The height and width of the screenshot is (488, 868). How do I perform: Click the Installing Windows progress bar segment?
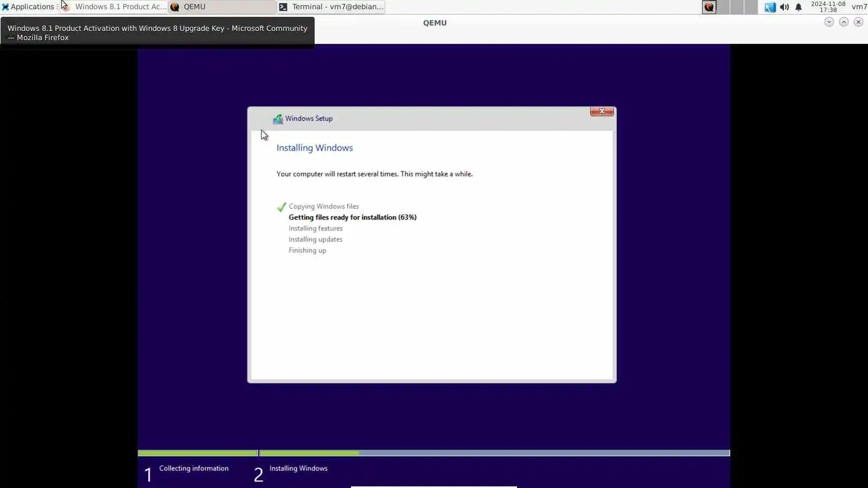[x=495, y=453]
